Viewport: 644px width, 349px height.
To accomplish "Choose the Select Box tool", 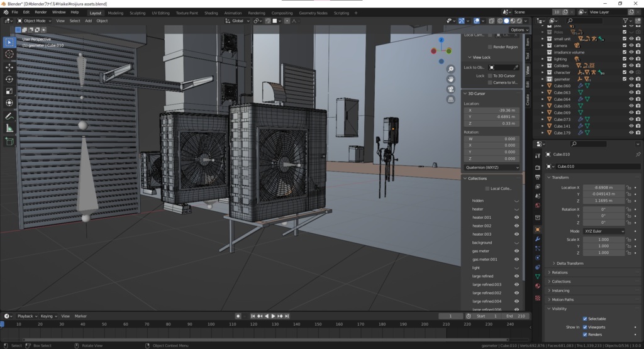I will tap(9, 42).
